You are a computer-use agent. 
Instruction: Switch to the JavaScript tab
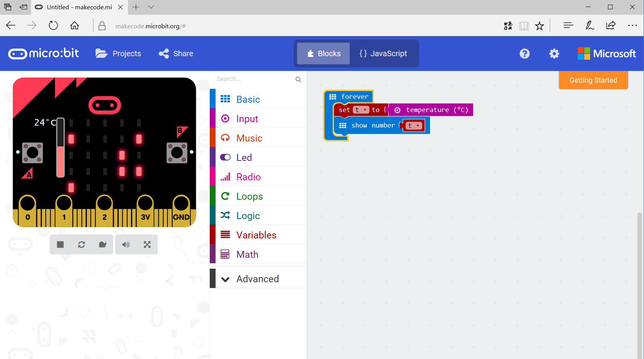tap(383, 54)
